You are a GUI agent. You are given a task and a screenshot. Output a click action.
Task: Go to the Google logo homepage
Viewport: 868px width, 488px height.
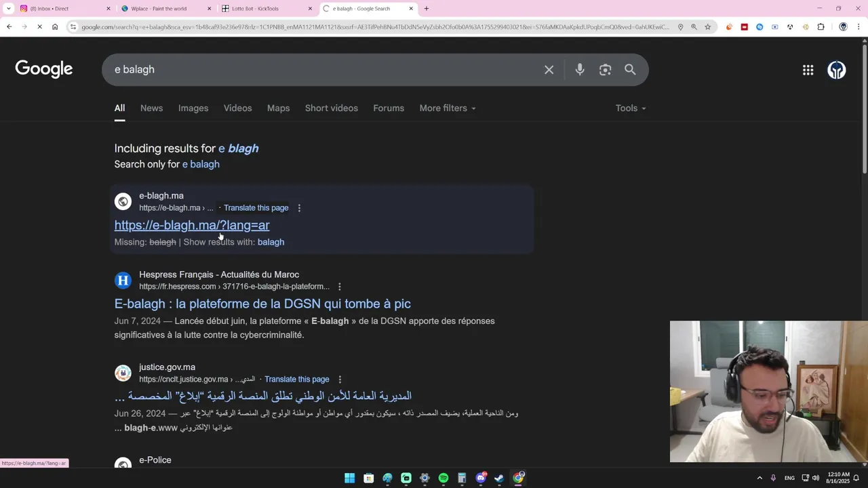click(x=44, y=68)
